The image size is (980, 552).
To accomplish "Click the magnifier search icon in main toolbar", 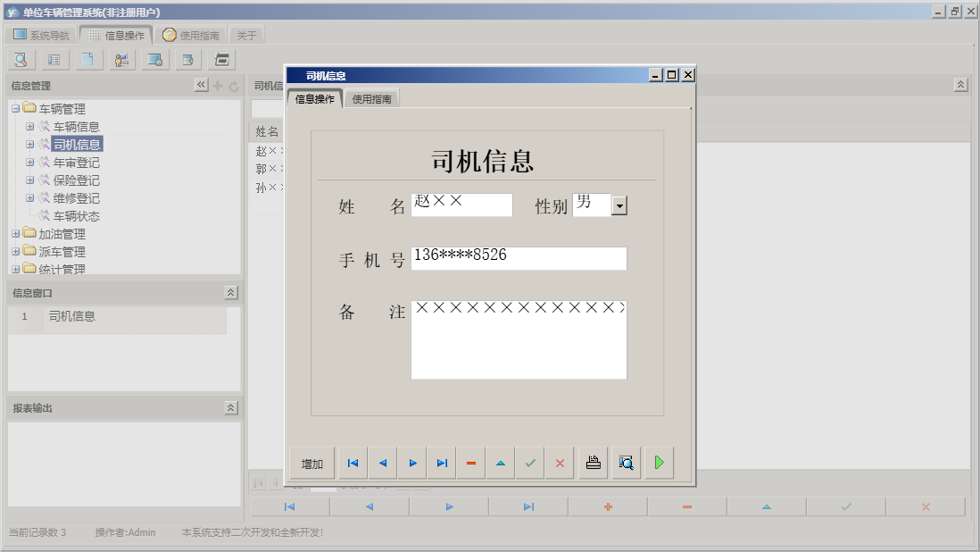I will pos(21,60).
